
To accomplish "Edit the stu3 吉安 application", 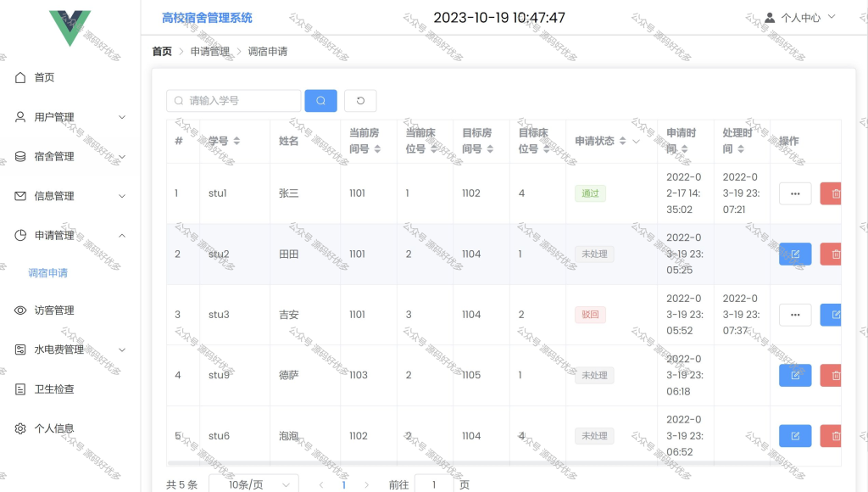I will pyautogui.click(x=831, y=315).
